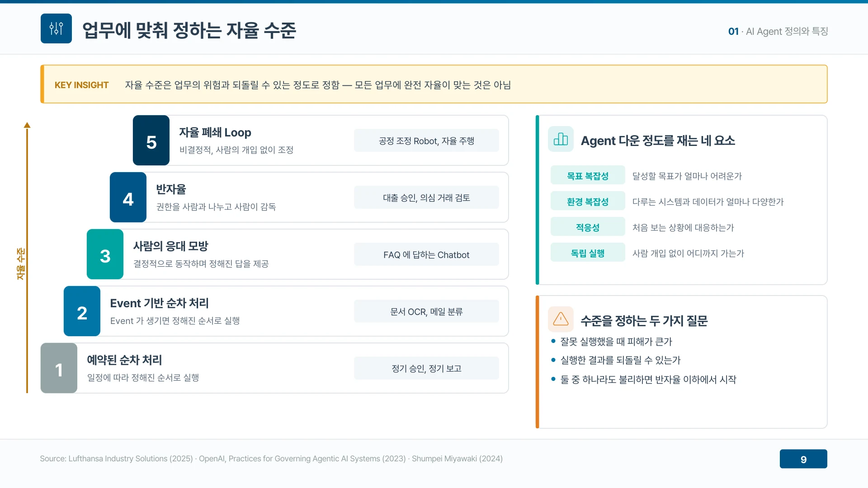Click the bullet 잘못 실행했을 때 피해가 큰가
Image resolution: width=868 pixels, height=488 pixels.
(616, 342)
